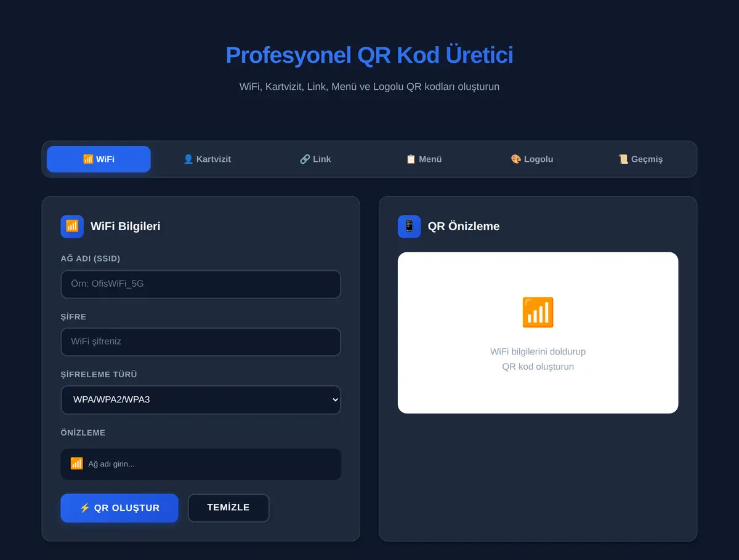Open the Logolu QR tab
Image resolution: width=739 pixels, height=560 pixels.
(x=532, y=159)
